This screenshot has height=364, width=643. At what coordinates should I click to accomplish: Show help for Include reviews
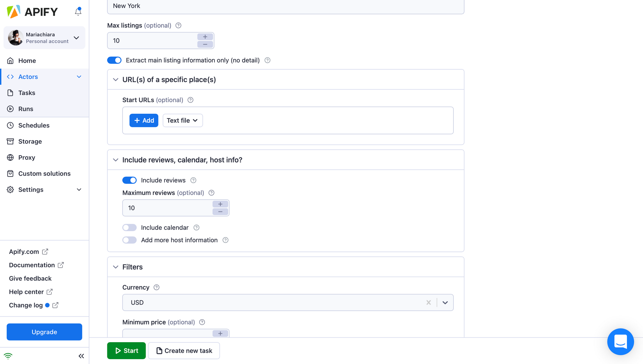(x=193, y=180)
